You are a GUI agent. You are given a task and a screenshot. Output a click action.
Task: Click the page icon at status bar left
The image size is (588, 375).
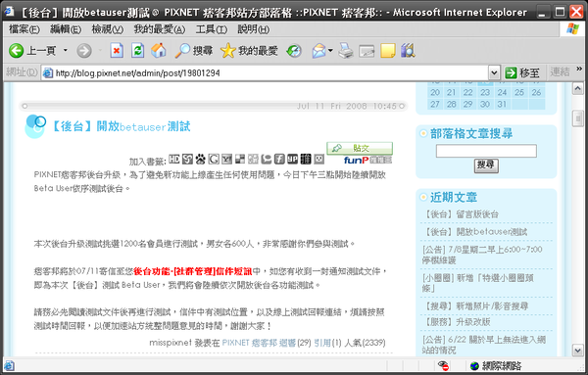coord(9,365)
